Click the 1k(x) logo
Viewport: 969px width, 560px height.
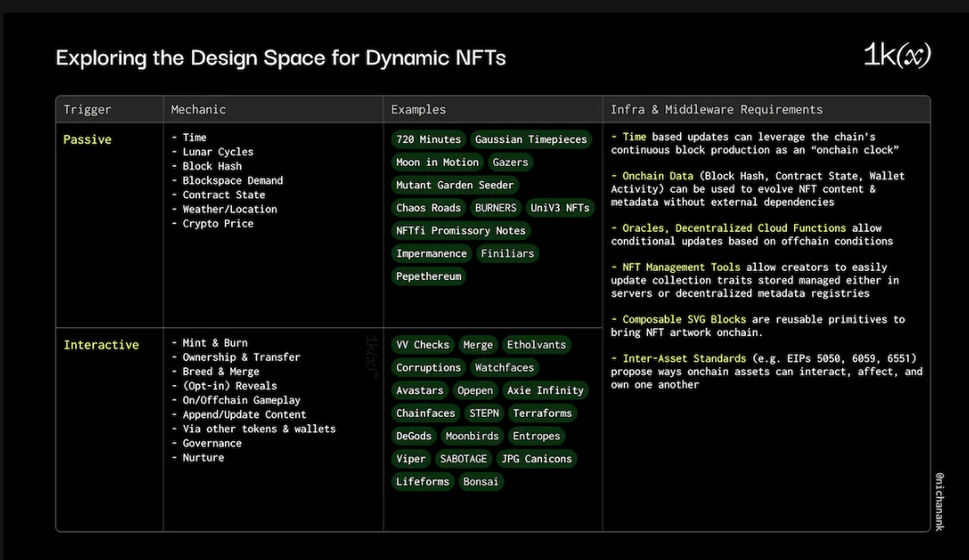coord(896,55)
